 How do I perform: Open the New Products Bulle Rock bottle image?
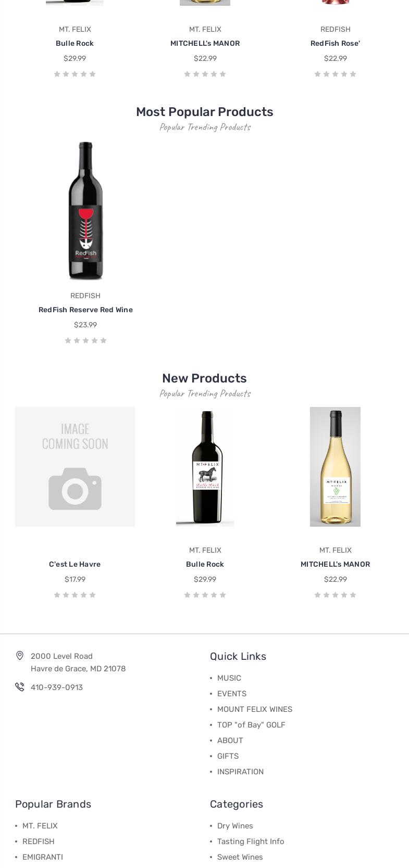205,467
